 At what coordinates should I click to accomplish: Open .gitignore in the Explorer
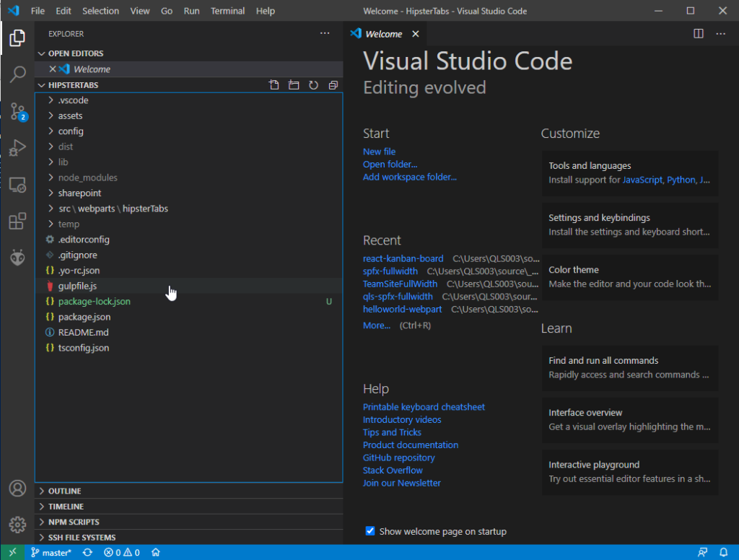tap(188, 255)
